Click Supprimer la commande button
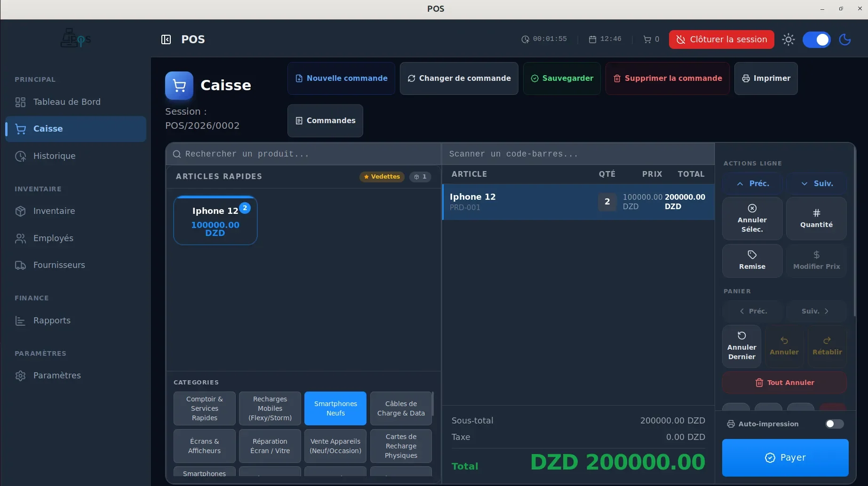This screenshot has width=868, height=486. coord(667,78)
